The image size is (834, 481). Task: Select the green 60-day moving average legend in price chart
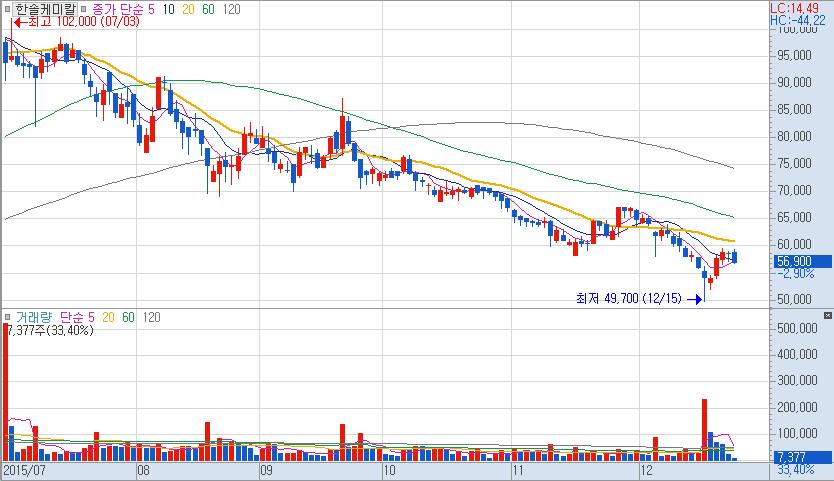[207, 8]
